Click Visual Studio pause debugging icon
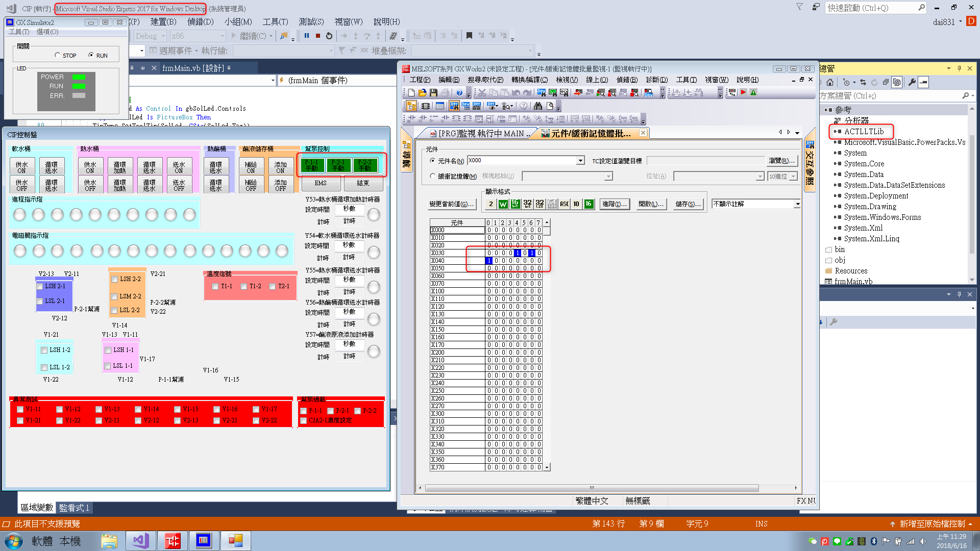The height and width of the screenshot is (551, 980). [x=307, y=36]
